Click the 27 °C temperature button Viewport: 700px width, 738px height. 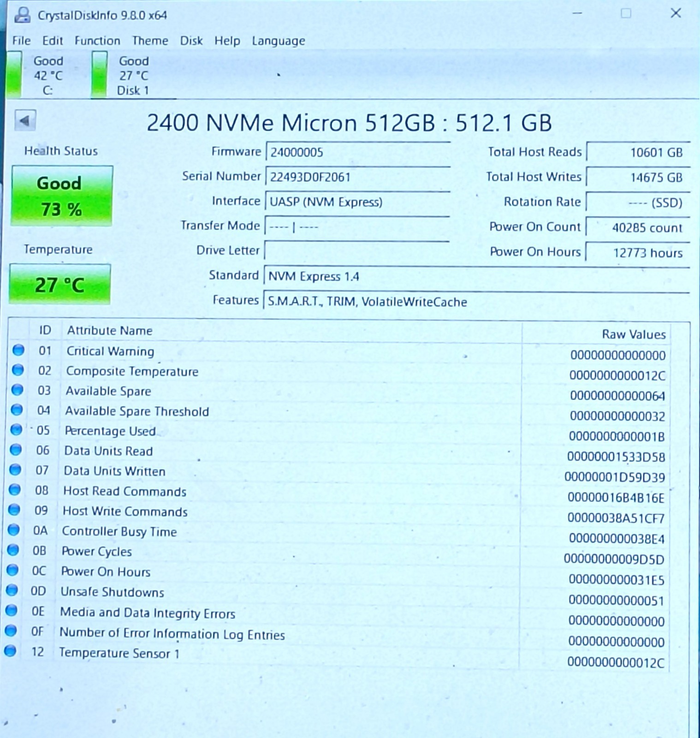click(59, 284)
